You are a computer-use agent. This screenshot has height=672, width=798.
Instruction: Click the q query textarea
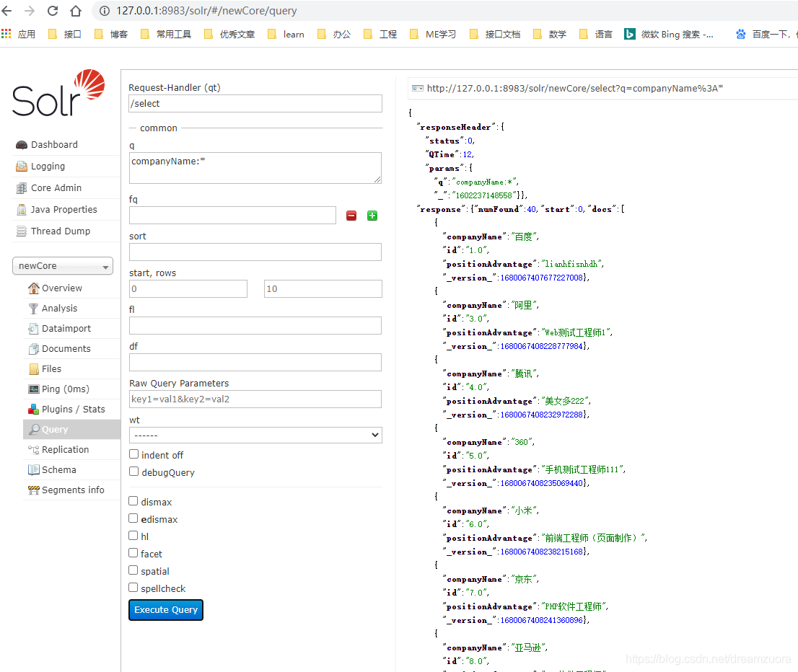(255, 168)
